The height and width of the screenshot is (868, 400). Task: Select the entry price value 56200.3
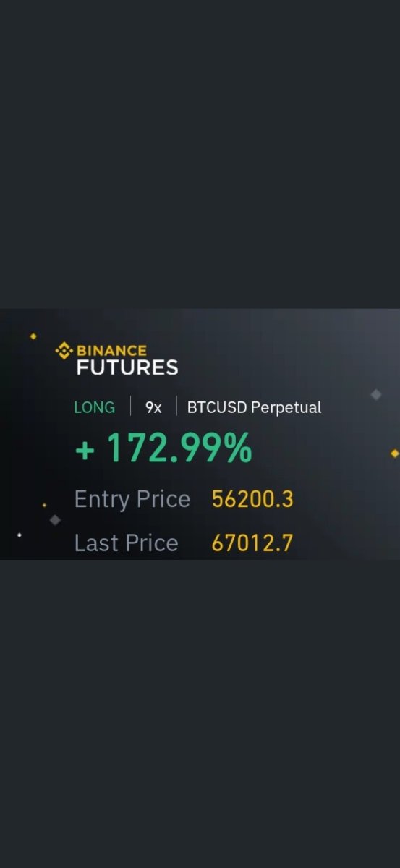[252, 499]
